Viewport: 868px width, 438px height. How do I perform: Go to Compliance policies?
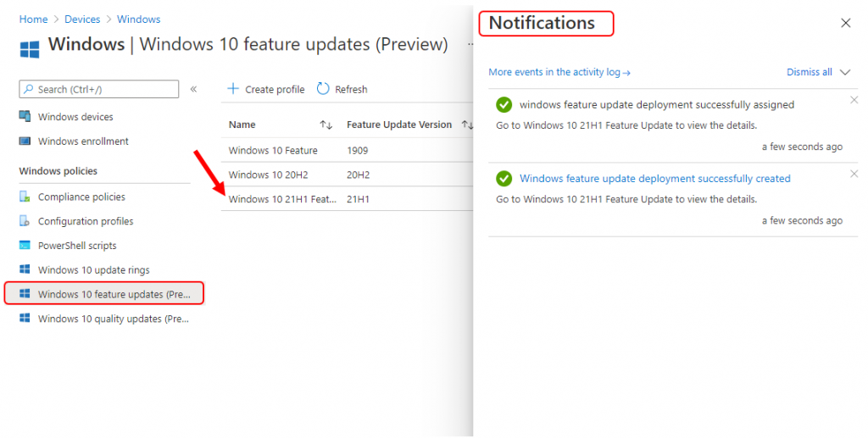(81, 197)
